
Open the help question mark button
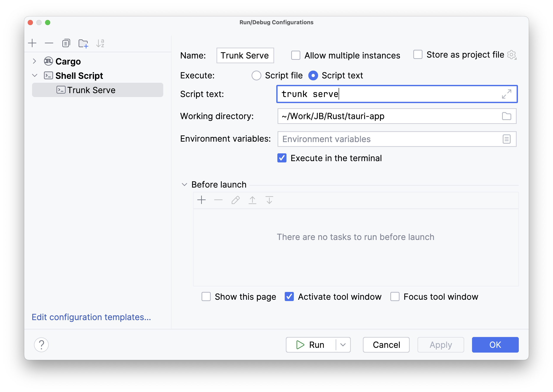click(41, 345)
